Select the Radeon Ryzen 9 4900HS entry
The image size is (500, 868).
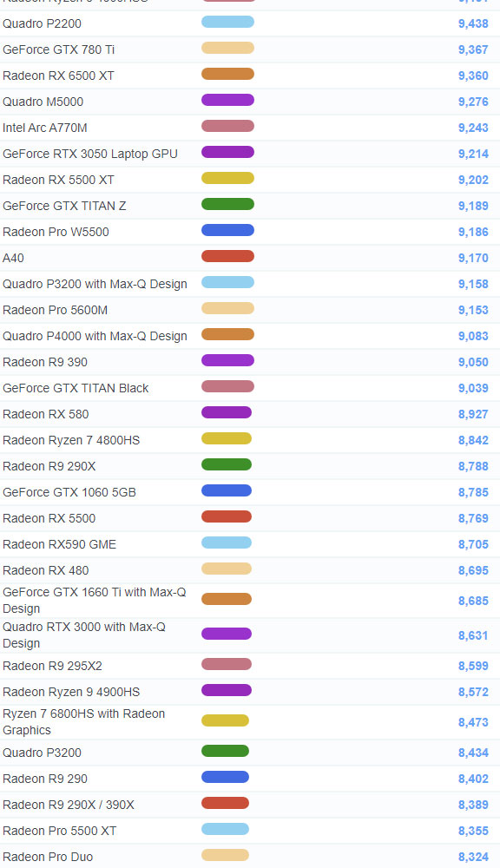pos(71,692)
